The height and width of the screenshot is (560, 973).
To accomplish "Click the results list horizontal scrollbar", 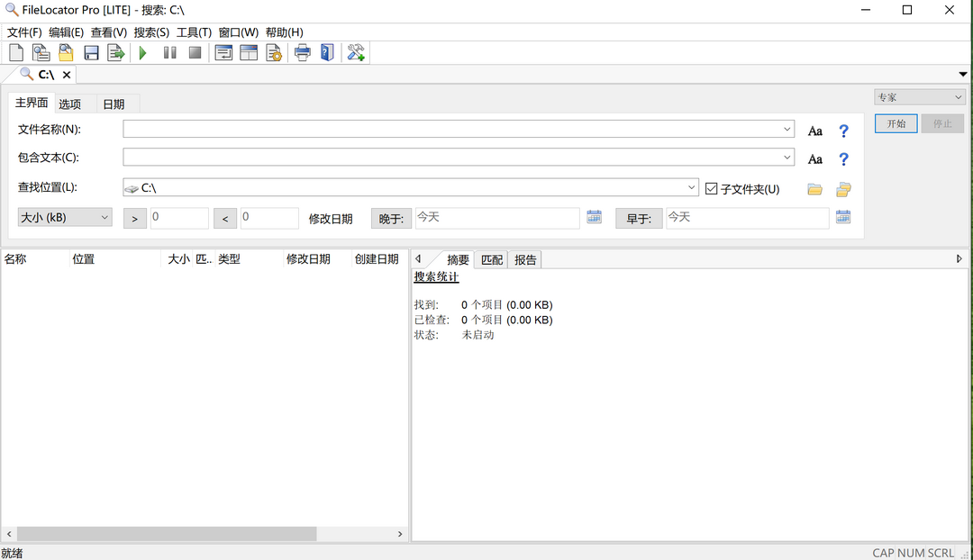I will pyautogui.click(x=167, y=534).
